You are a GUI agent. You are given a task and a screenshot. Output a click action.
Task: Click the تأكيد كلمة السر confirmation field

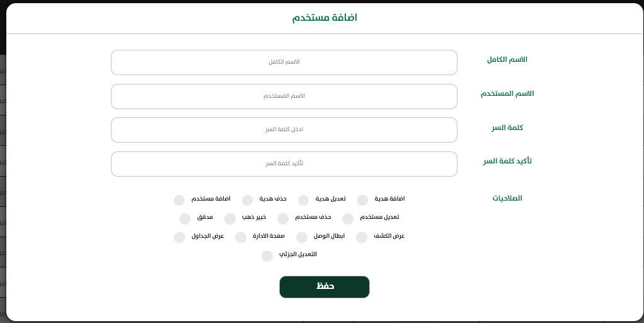pyautogui.click(x=284, y=164)
